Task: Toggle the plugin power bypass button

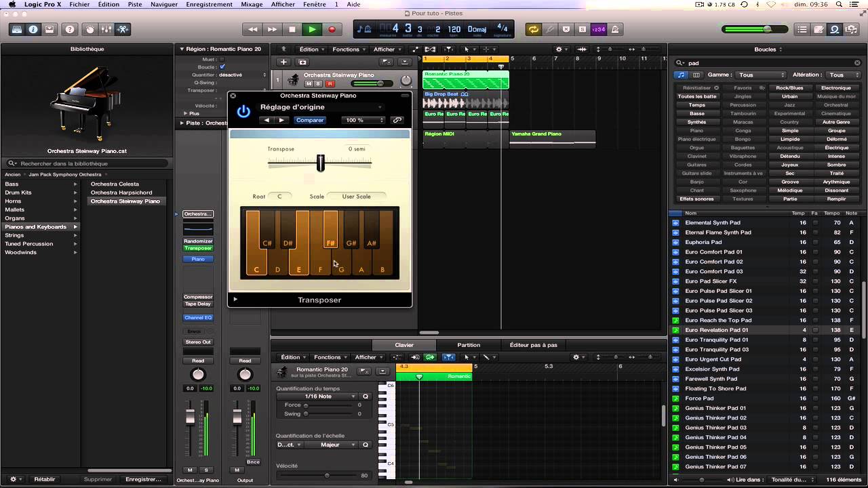Action: tap(243, 112)
